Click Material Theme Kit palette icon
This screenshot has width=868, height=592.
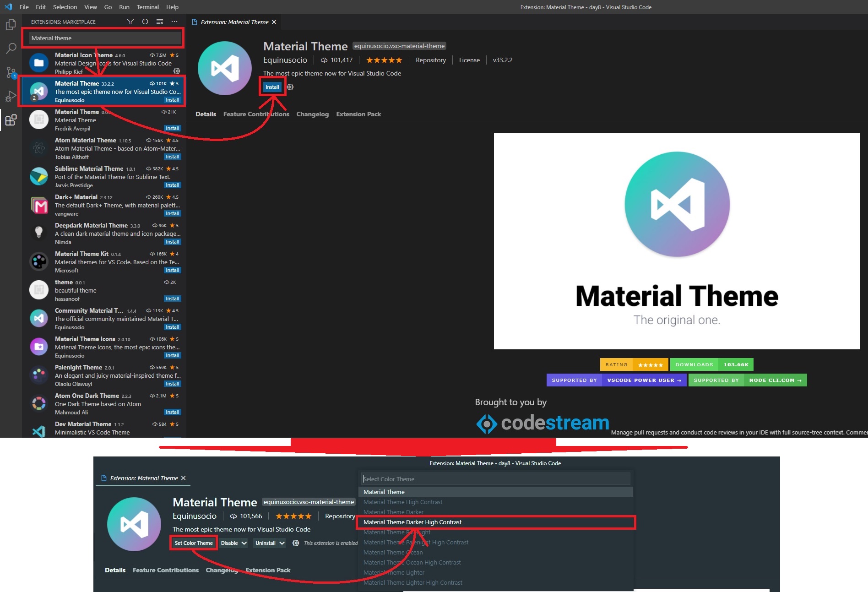coord(39,261)
